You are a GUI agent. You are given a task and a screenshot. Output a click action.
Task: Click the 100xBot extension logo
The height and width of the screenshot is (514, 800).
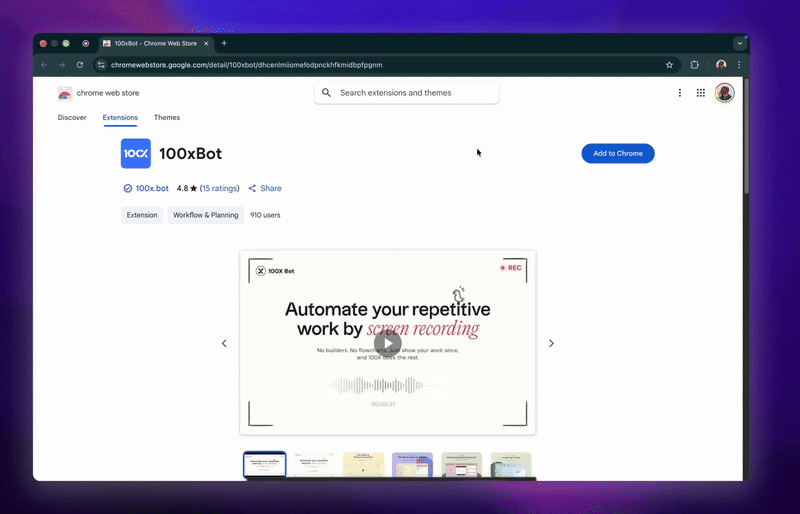click(136, 153)
